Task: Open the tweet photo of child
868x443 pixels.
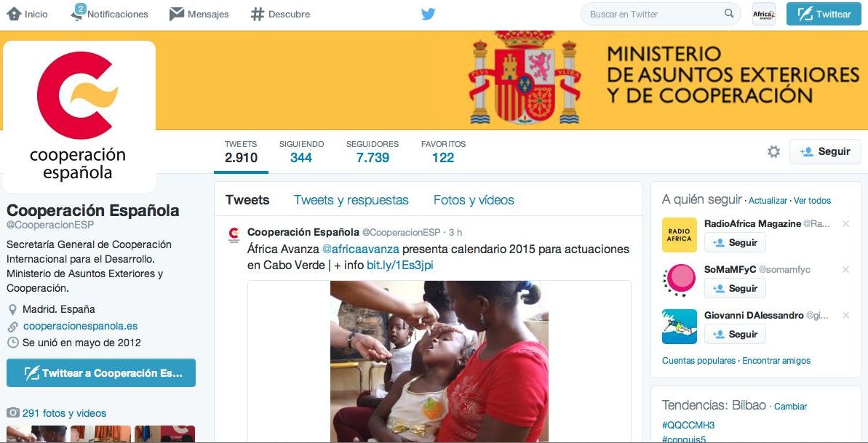Action: (439, 362)
